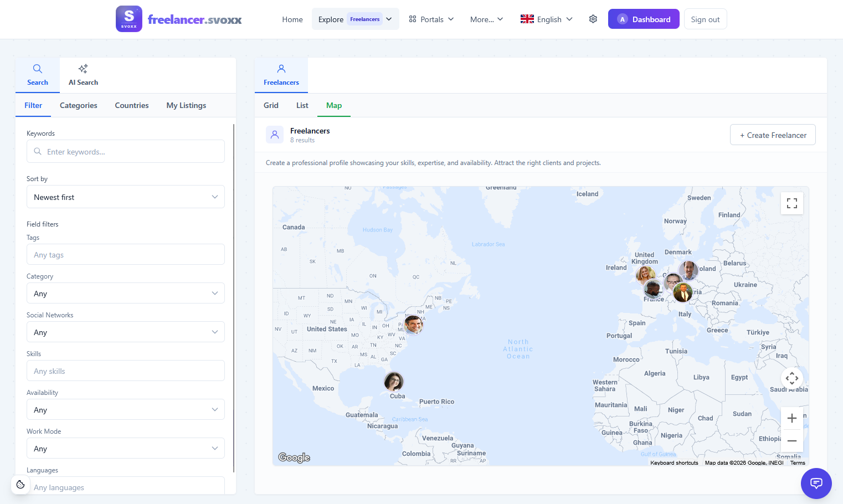Viewport: 843px width, 504px height.
Task: Select the freelancer marker over France
Action: (x=653, y=289)
